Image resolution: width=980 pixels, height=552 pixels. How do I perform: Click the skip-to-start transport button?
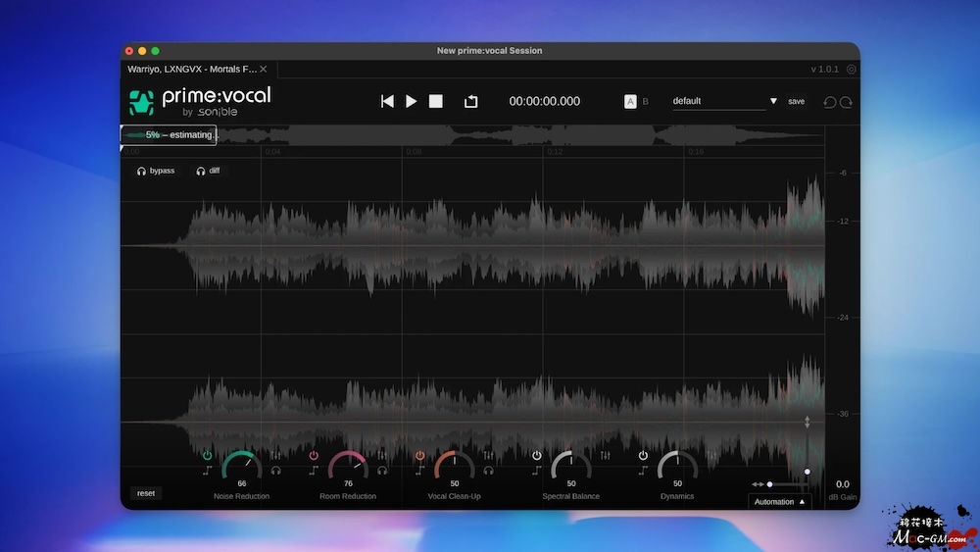point(387,101)
